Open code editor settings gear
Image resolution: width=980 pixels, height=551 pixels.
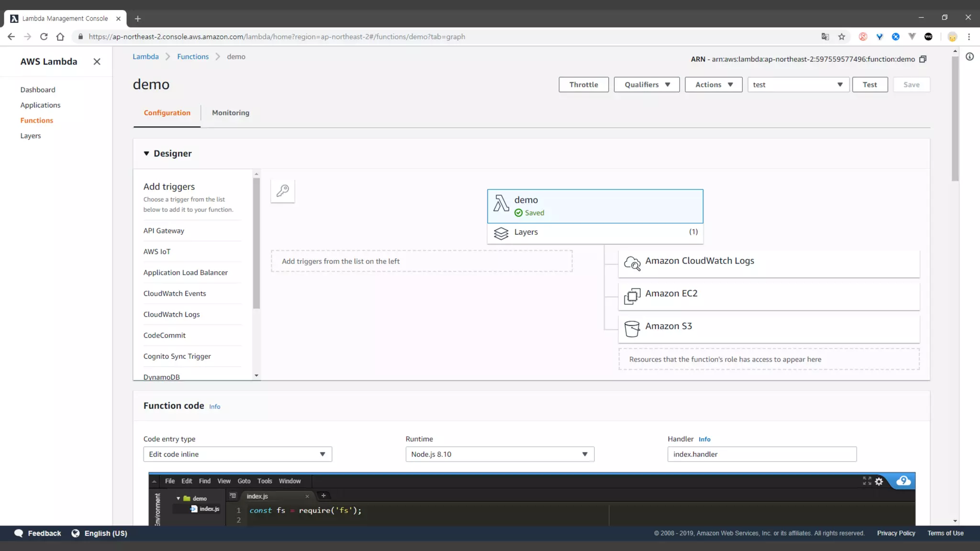(x=879, y=482)
